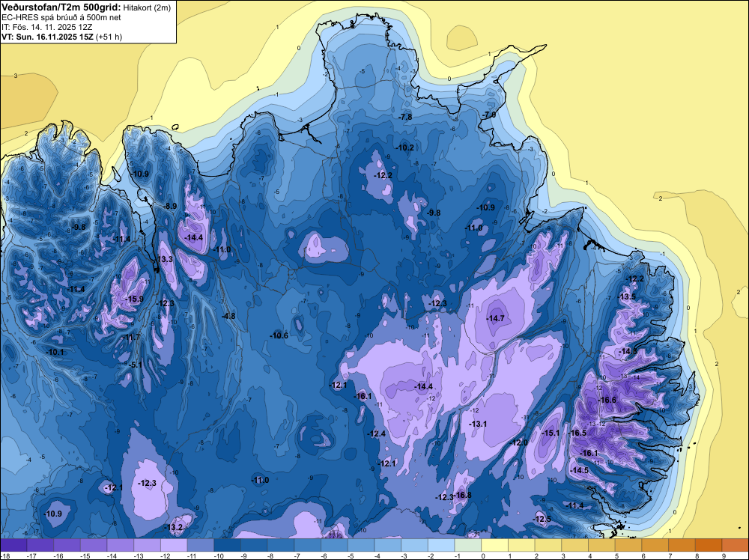Viewport: 749px width, 560px height.
Task: Select the -7.8 temperature label
Action: point(405,117)
